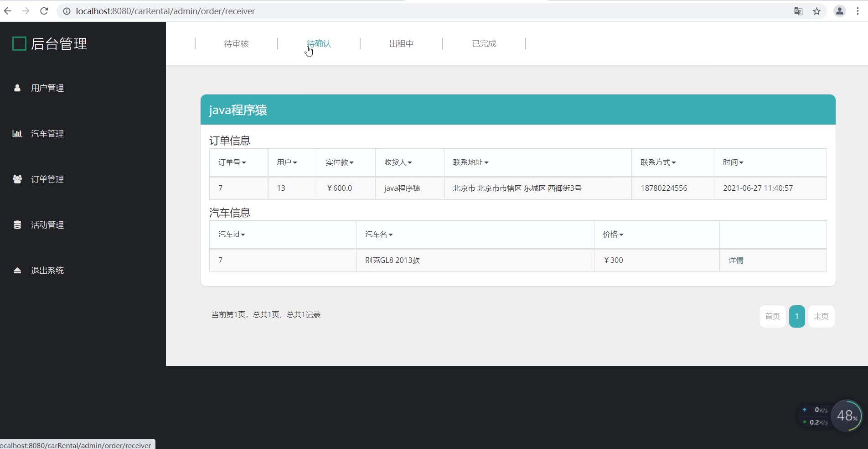Open the 已完成 orders tab
868x449 pixels.
pyautogui.click(x=484, y=44)
